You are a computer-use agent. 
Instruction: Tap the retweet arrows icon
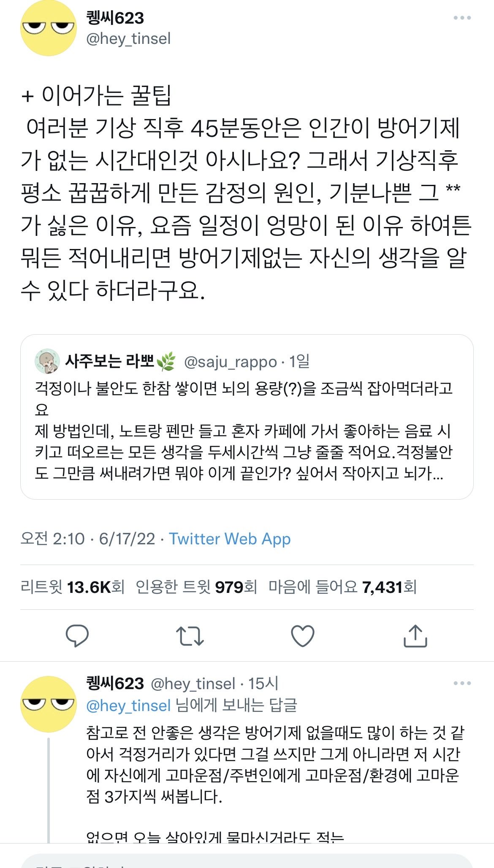tap(190, 636)
